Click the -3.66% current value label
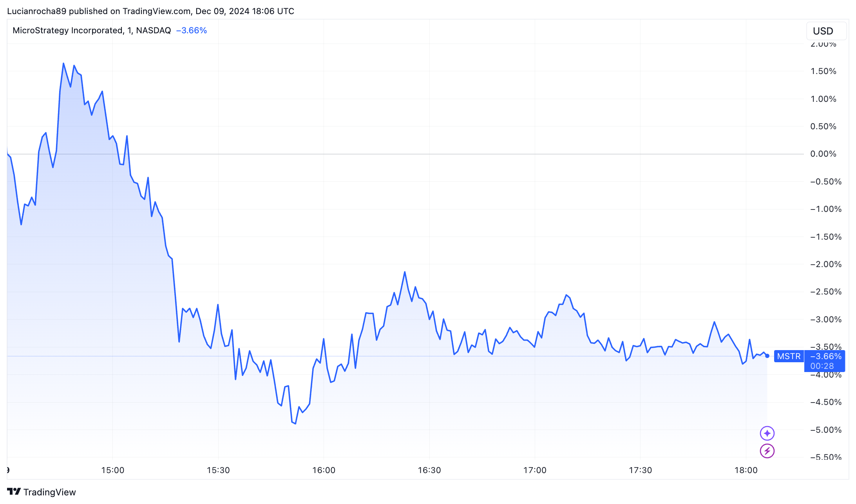Image resolution: width=856 pixels, height=504 pixels. [826, 356]
